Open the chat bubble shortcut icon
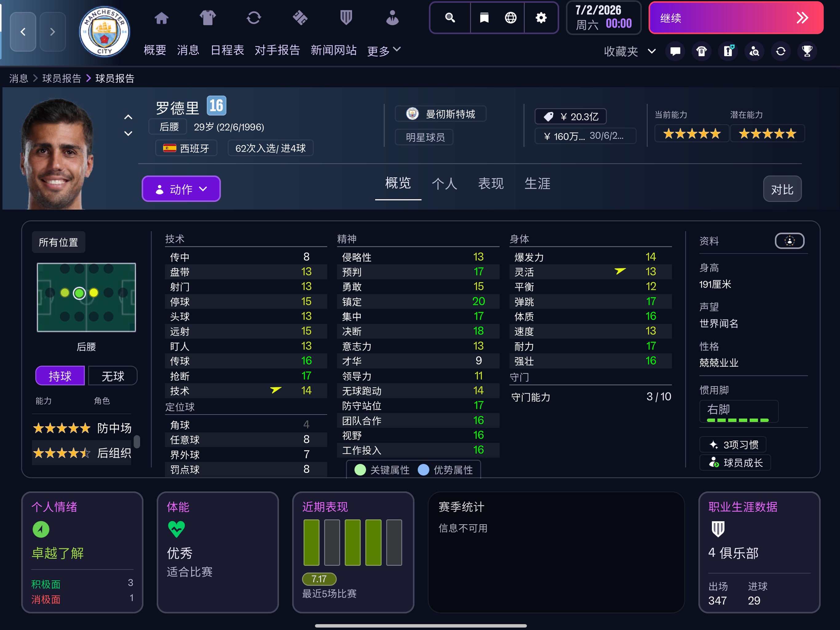The image size is (840, 630). 675,51
